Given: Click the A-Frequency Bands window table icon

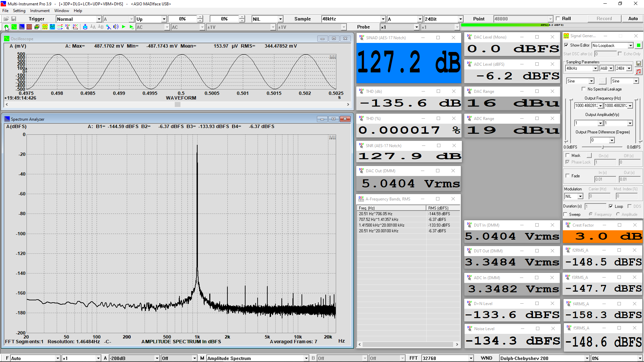Looking at the screenshot, I should coord(361,199).
